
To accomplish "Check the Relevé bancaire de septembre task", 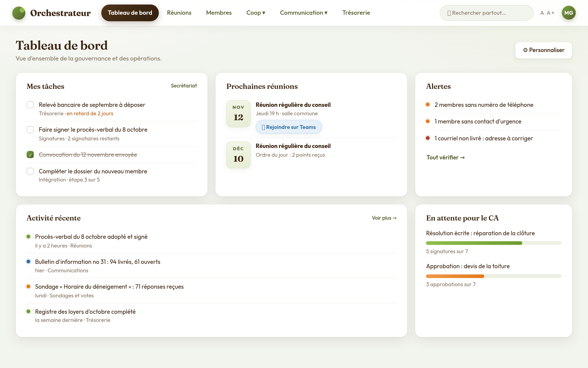I will (x=30, y=105).
